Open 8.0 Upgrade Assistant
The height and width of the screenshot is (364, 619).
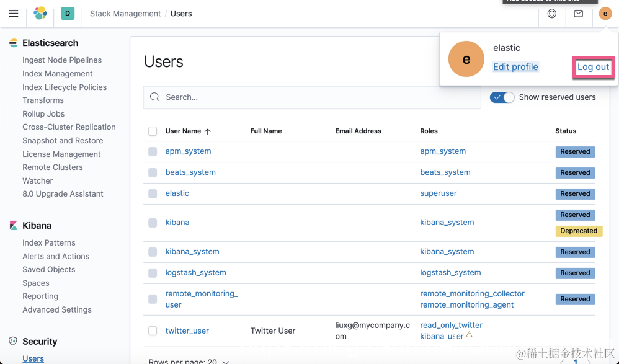[x=63, y=194]
